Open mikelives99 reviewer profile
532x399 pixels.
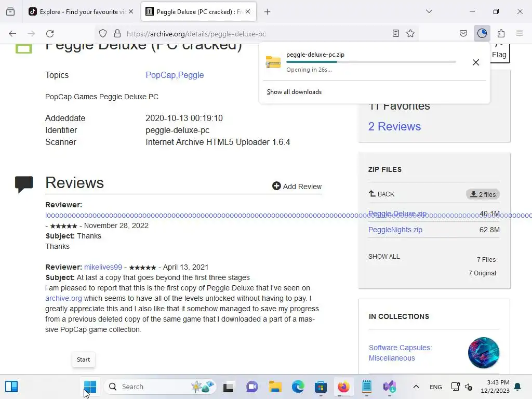(x=103, y=267)
